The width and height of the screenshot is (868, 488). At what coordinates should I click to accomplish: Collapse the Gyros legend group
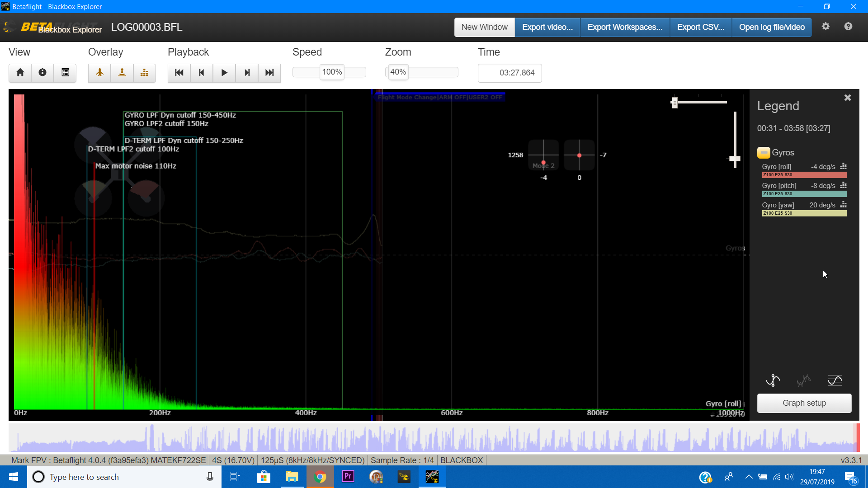point(764,153)
